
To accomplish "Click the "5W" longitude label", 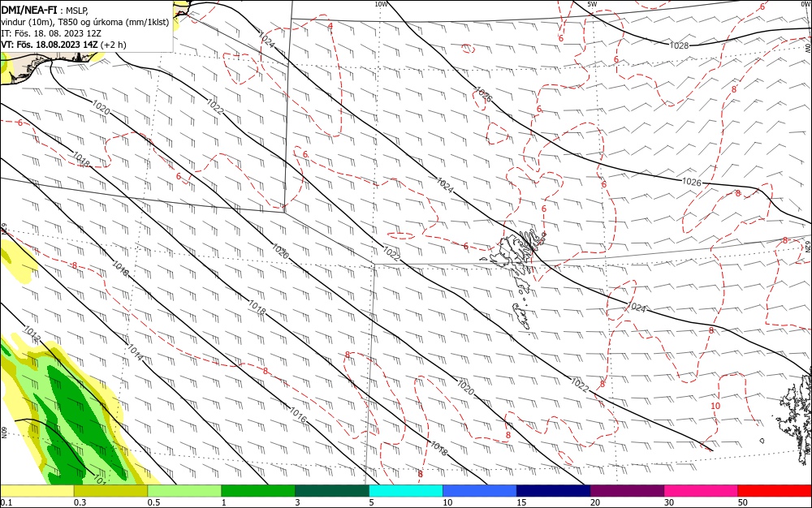I will [x=592, y=4].
